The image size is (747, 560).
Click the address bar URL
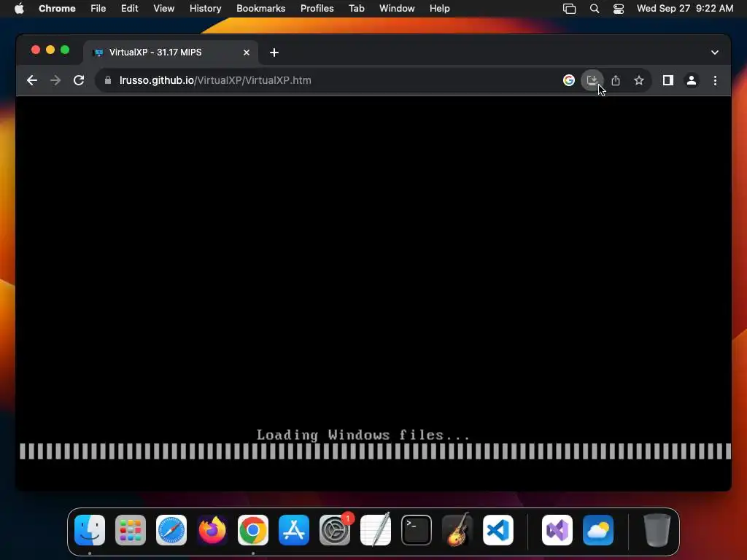(215, 80)
